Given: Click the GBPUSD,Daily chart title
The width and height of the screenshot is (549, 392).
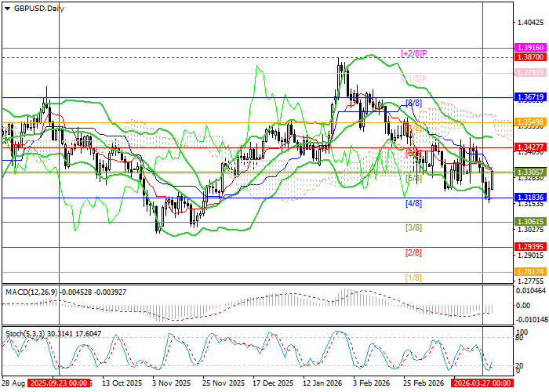Looking at the screenshot, I should pyautogui.click(x=39, y=9).
